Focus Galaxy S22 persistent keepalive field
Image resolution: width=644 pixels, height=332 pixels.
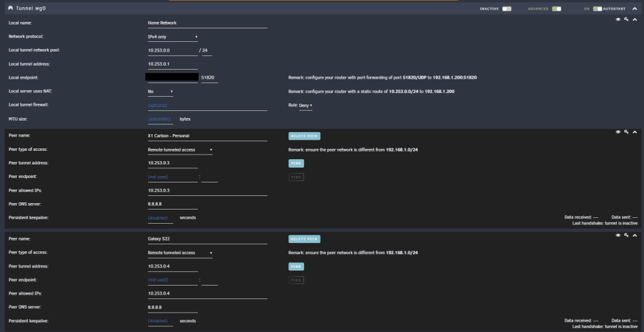point(160,321)
